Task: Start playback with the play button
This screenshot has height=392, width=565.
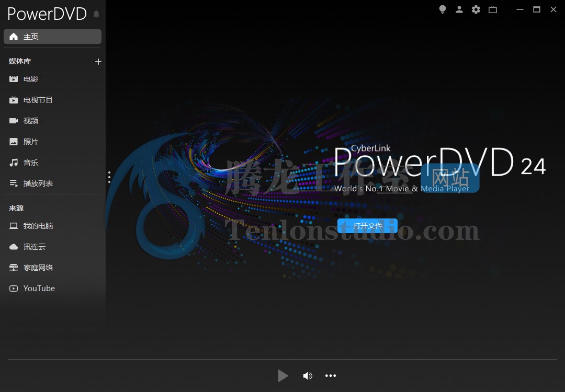Action: (x=283, y=375)
